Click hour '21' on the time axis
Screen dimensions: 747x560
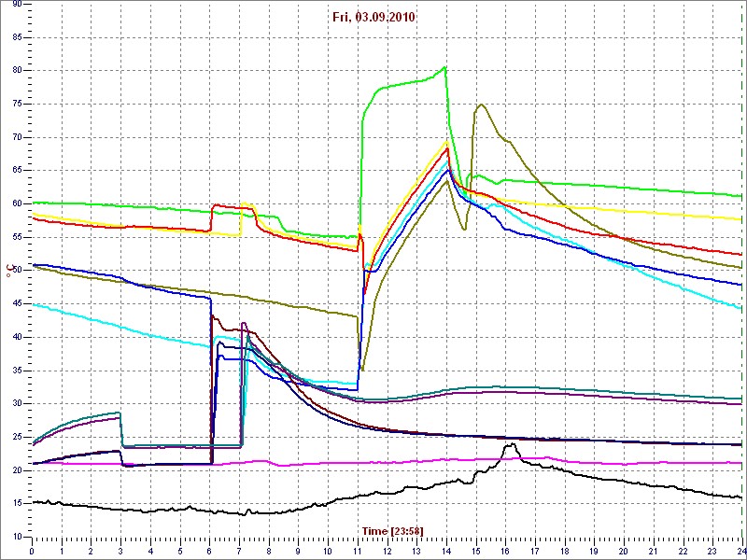click(653, 551)
